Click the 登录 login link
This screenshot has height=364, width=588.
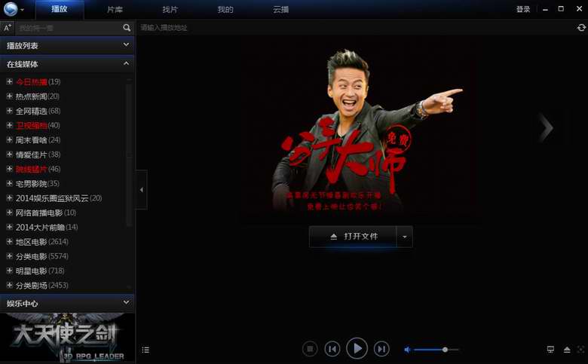pyautogui.click(x=522, y=9)
